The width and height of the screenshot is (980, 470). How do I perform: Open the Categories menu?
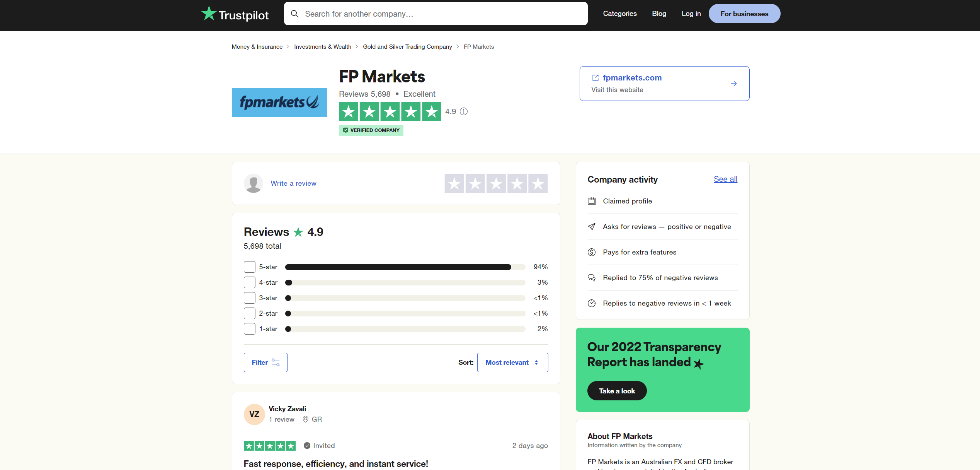tap(619, 13)
